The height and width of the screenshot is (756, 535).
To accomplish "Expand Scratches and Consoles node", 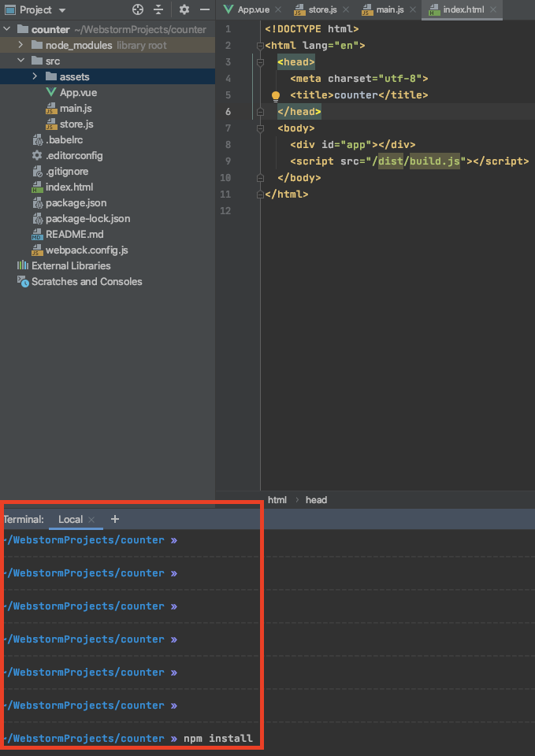I will click(x=80, y=282).
